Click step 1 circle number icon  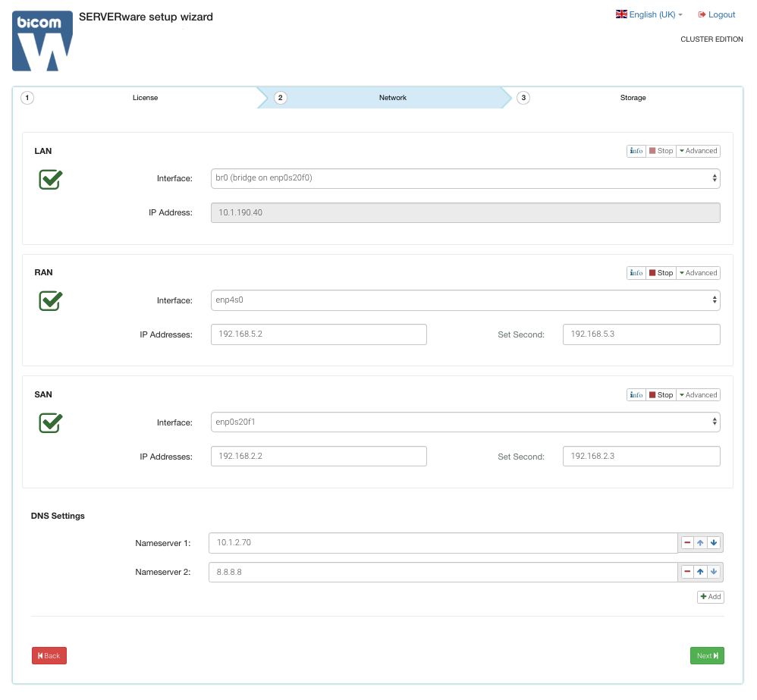click(27, 98)
